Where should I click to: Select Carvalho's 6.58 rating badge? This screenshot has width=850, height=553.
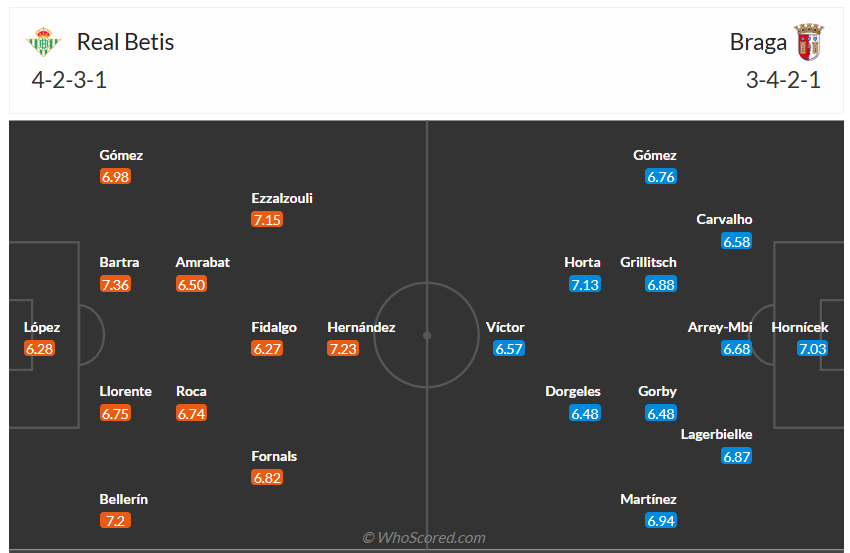[736, 241]
